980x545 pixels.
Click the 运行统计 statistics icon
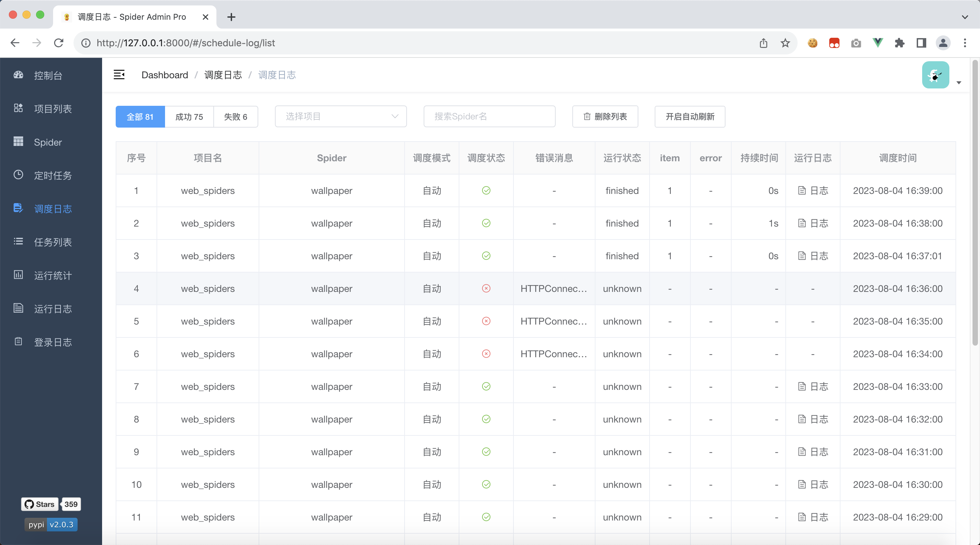click(19, 275)
